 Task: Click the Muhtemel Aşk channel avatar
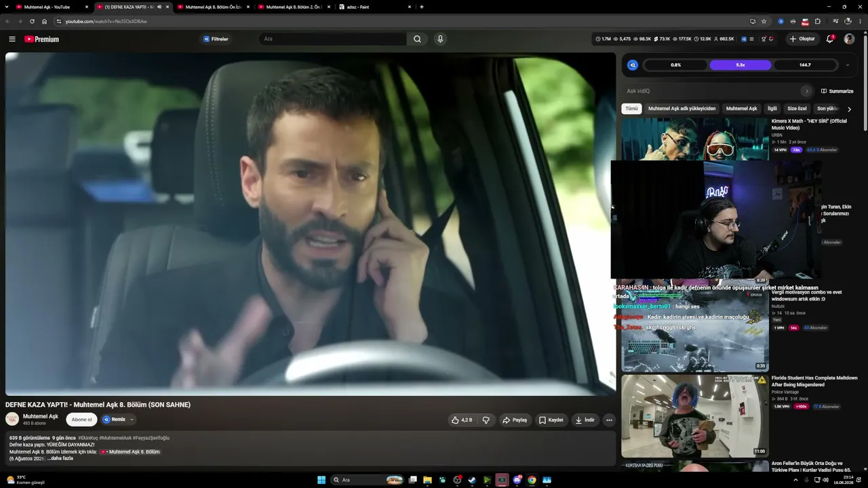(x=12, y=420)
